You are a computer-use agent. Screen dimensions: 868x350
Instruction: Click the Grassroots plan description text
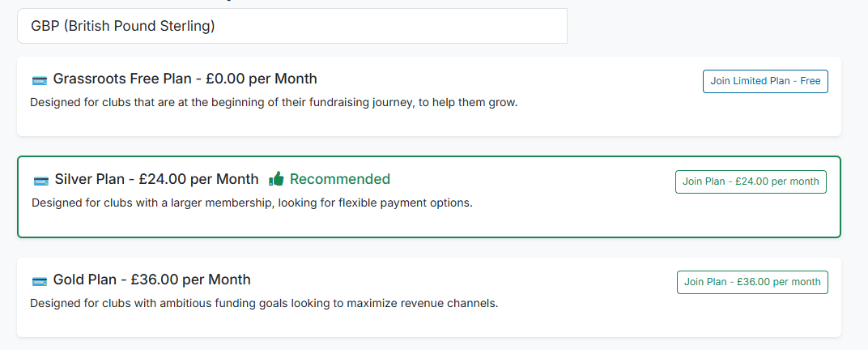(x=273, y=103)
